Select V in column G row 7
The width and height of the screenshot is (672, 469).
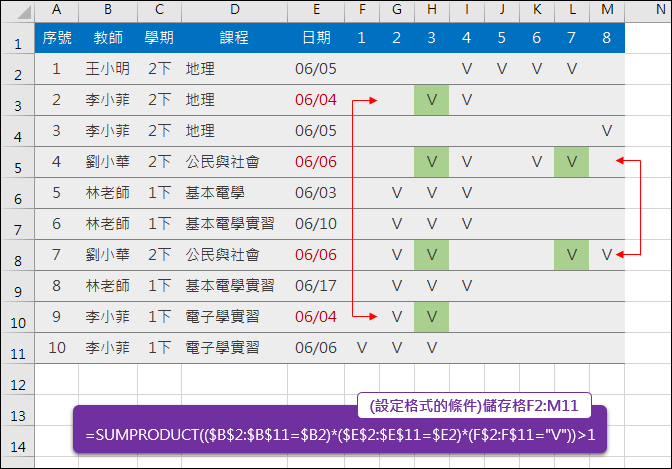[397, 224]
